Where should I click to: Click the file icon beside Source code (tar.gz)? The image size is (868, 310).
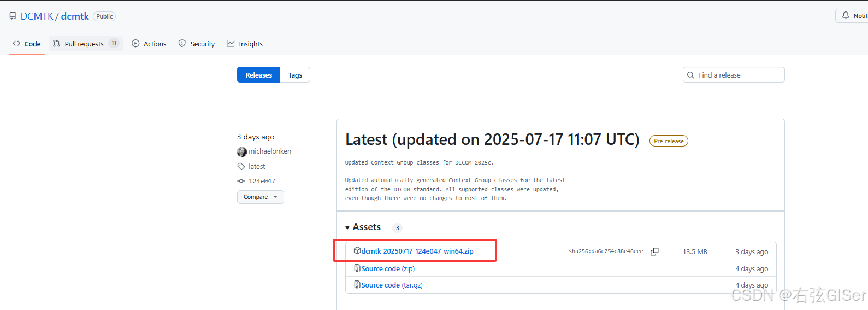click(357, 284)
